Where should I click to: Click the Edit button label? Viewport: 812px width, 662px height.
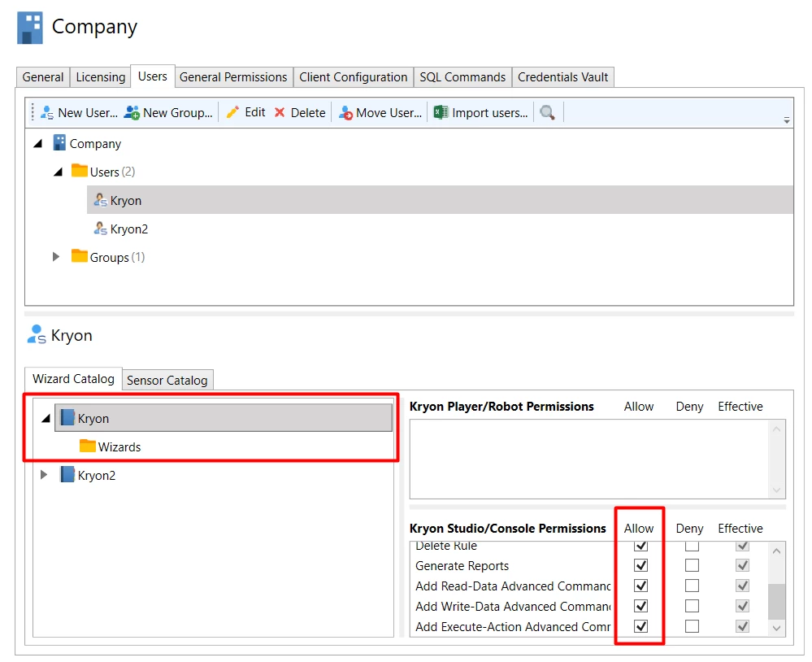[254, 112]
